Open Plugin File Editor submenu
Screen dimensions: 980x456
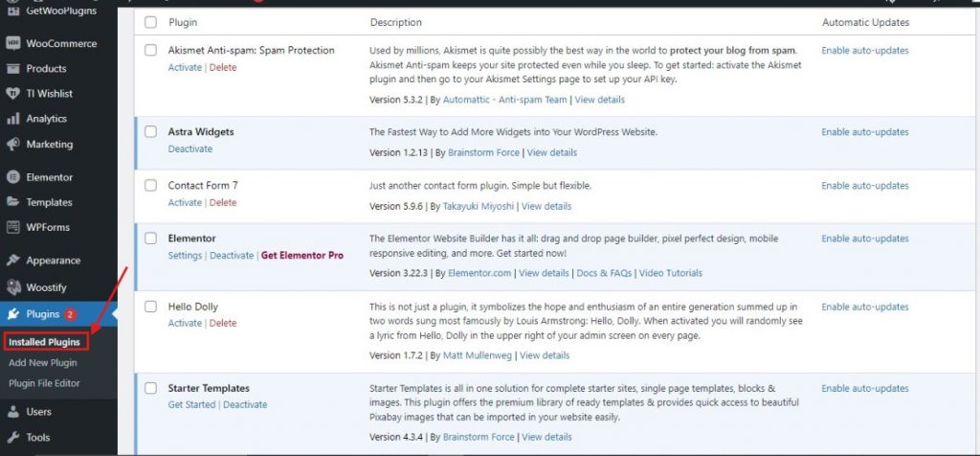44,383
